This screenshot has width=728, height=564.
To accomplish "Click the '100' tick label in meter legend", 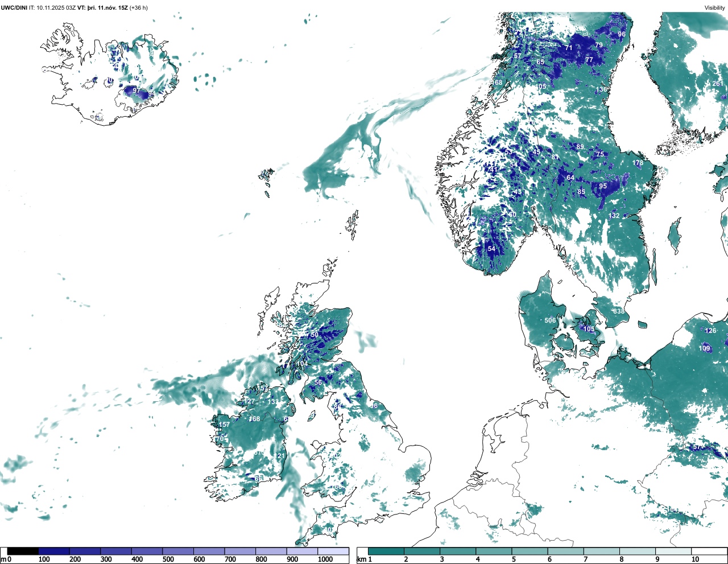I will click(x=44, y=559).
